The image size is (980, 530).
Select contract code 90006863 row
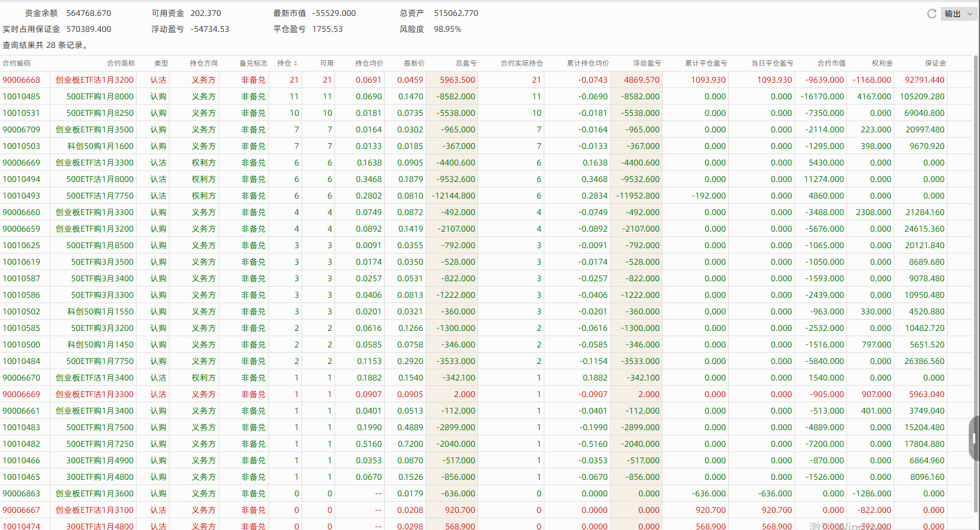(x=22, y=493)
